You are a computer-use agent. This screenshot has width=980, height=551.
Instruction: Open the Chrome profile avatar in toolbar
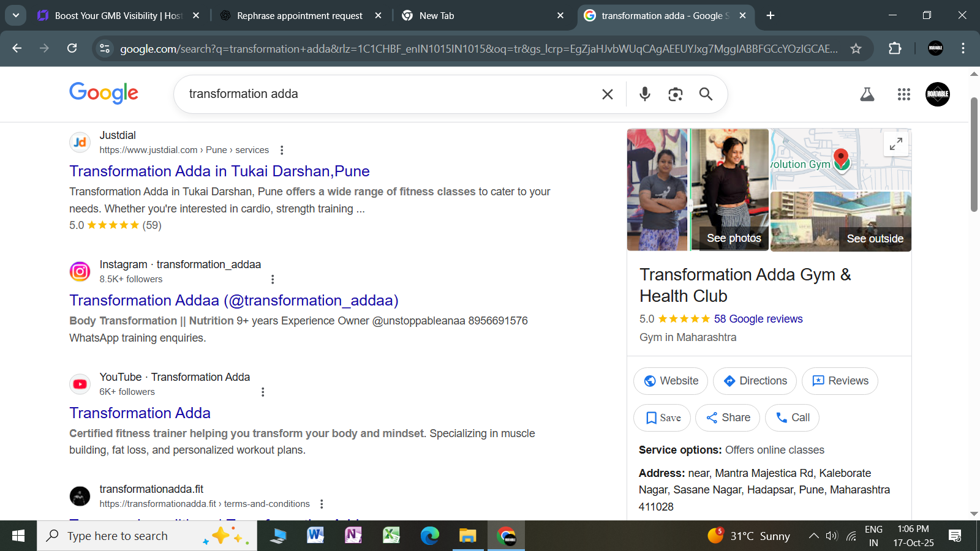(x=935, y=48)
